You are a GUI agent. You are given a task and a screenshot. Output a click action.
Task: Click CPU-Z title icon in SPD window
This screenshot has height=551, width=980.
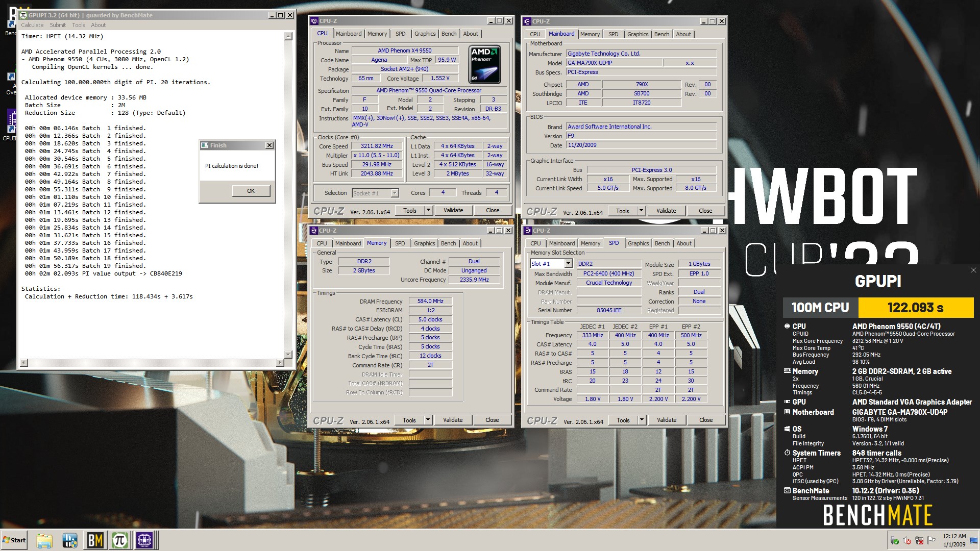[x=527, y=231]
